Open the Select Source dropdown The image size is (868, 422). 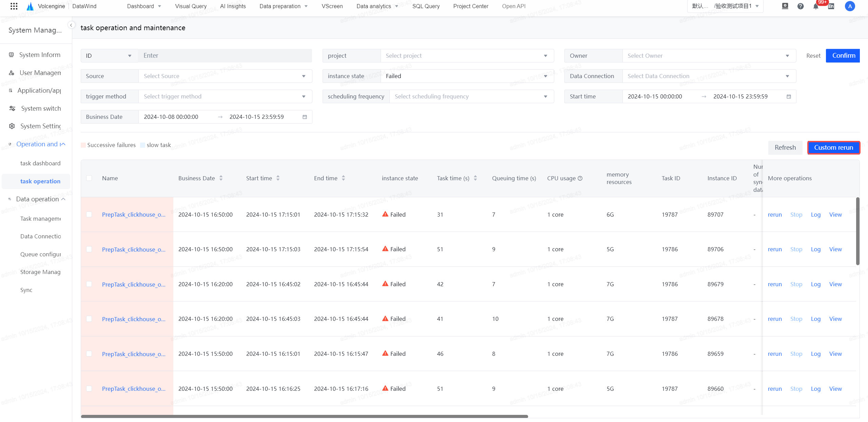(225, 76)
